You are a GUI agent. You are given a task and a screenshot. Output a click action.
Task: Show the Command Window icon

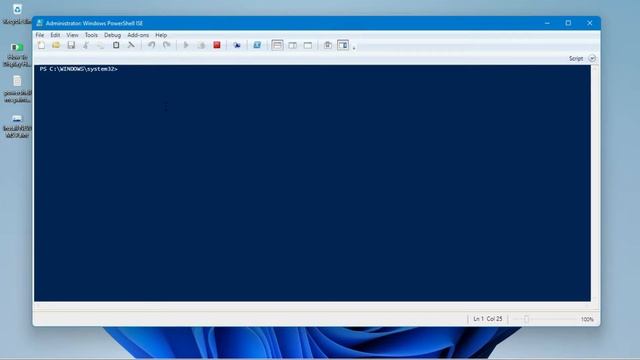pyautogui.click(x=328, y=45)
